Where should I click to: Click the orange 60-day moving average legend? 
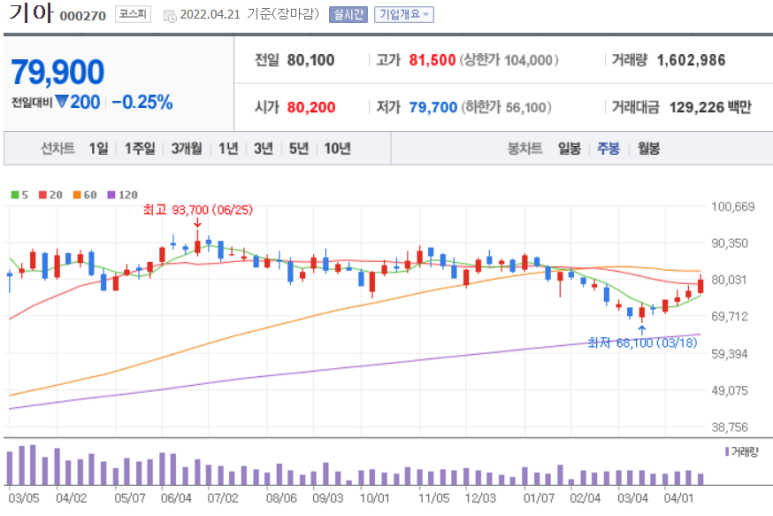79,194
